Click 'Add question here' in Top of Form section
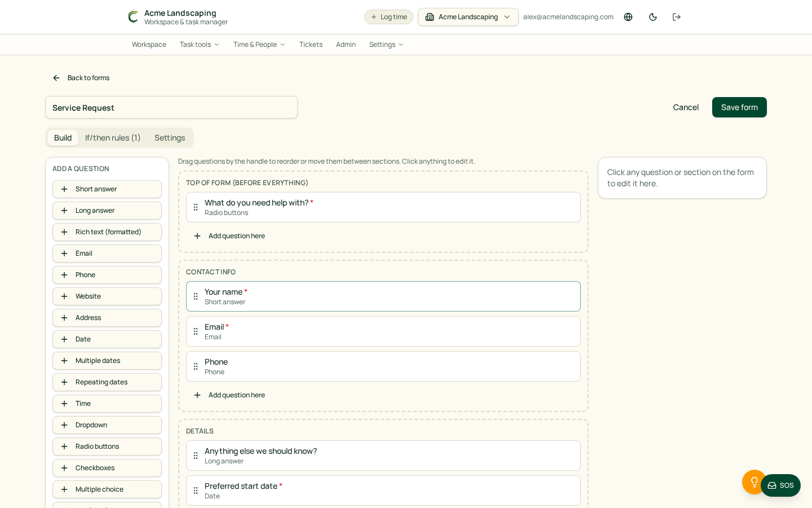The height and width of the screenshot is (508, 812). click(x=229, y=236)
